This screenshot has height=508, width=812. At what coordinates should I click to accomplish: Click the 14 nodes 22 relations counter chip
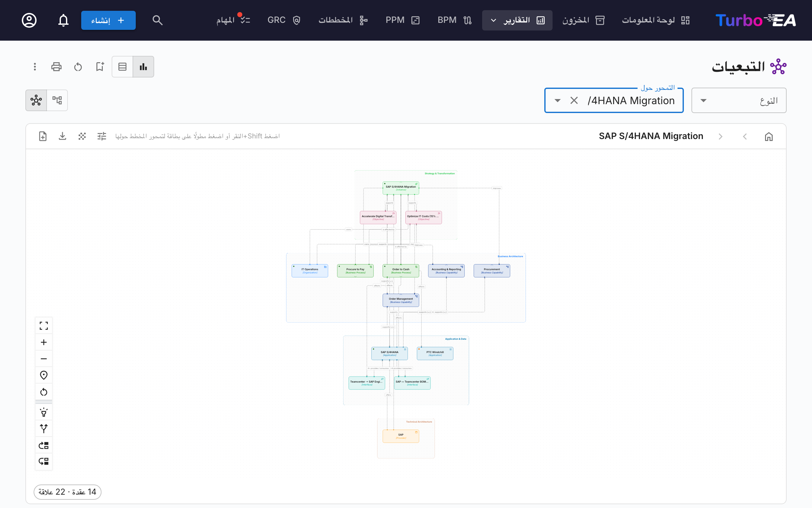(x=68, y=492)
